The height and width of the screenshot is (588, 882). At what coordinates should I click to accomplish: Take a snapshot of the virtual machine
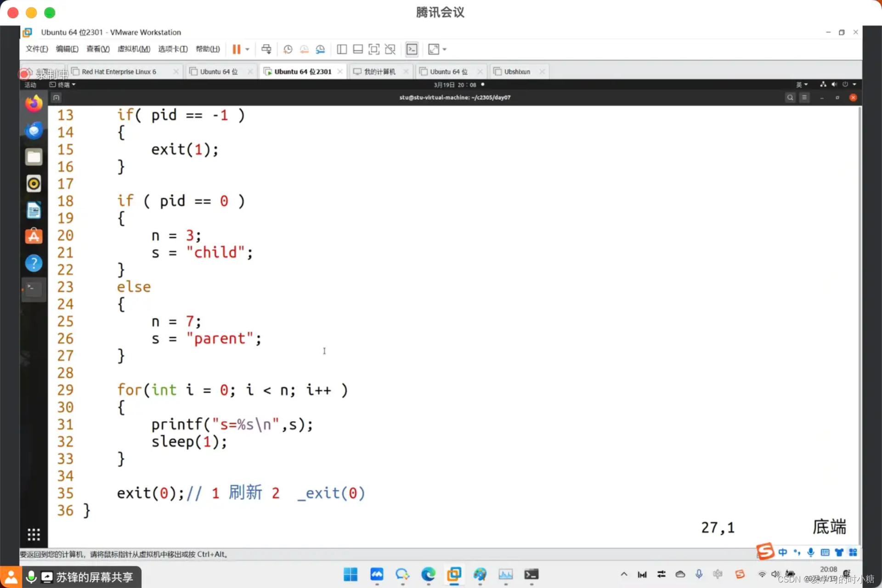coord(288,49)
